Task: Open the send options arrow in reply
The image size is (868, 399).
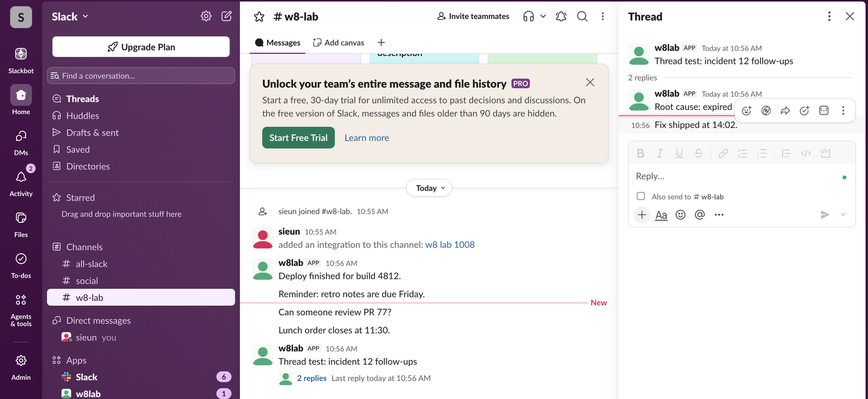Action: click(x=843, y=215)
